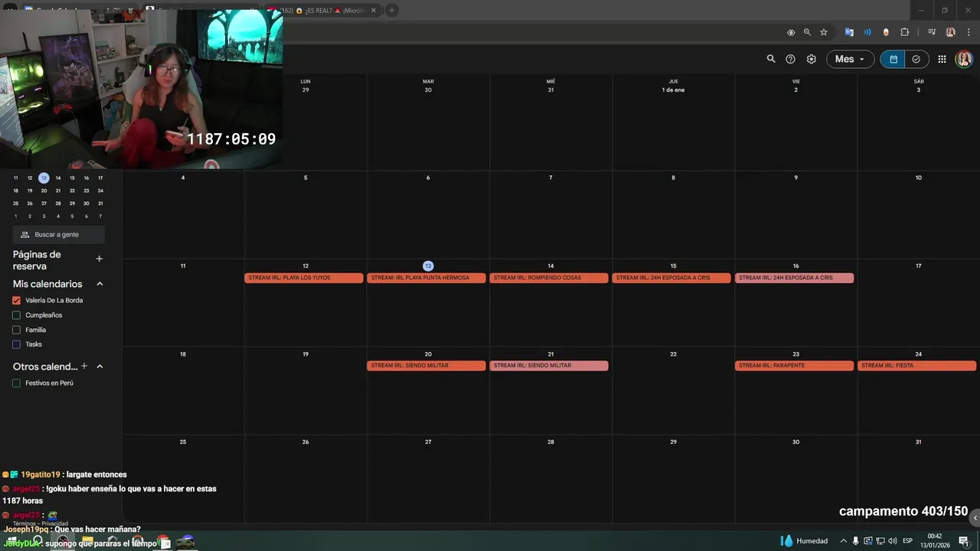Screen dimensions: 980x551
Task: Open Thursday 15's 24H ESPOSADA A CRIS event
Action: [671, 278]
